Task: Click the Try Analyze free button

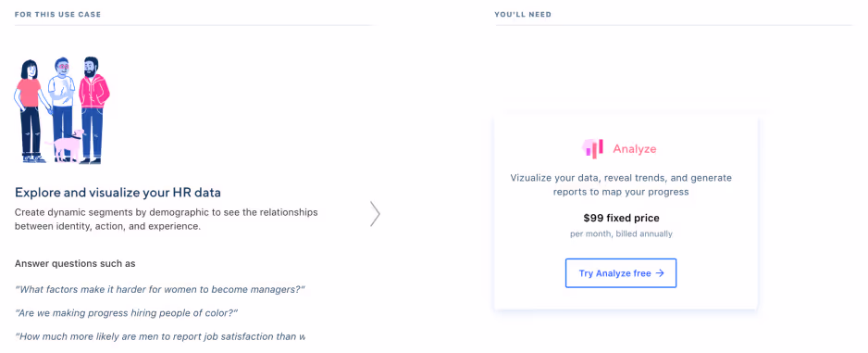Action: click(x=621, y=273)
